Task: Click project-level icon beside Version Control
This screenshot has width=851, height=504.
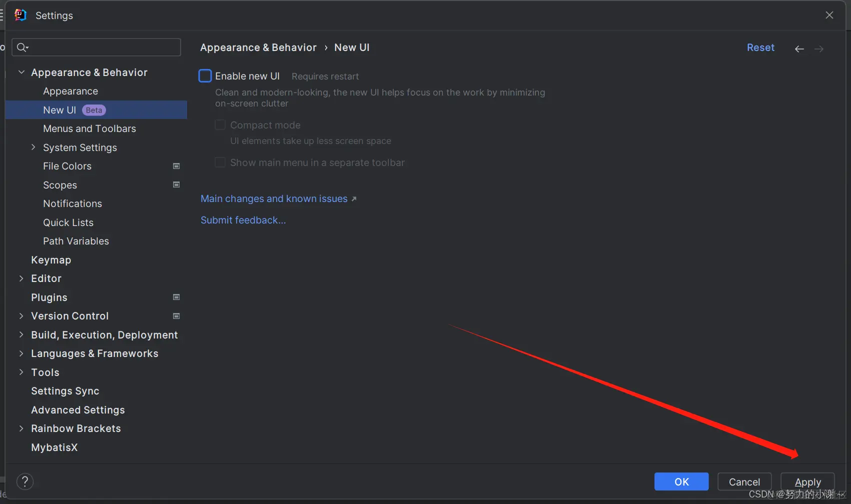Action: [176, 316]
